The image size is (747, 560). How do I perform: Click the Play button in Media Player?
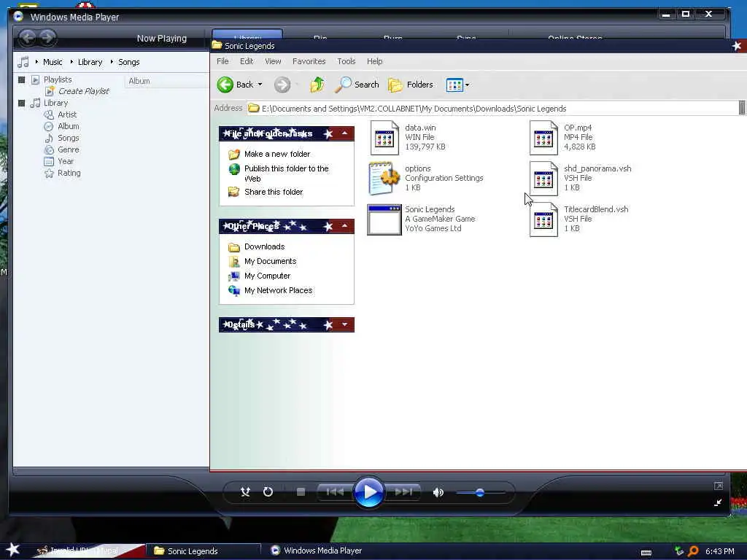pos(368,492)
